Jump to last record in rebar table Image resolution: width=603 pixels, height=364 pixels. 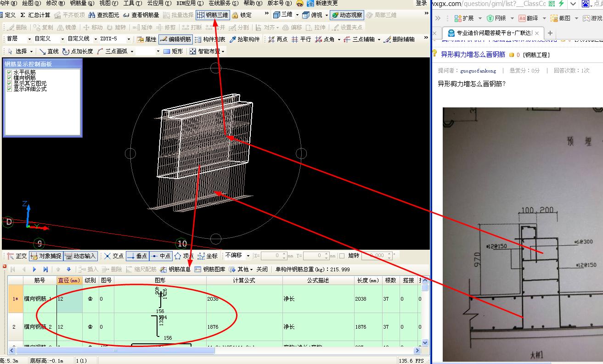click(x=45, y=269)
